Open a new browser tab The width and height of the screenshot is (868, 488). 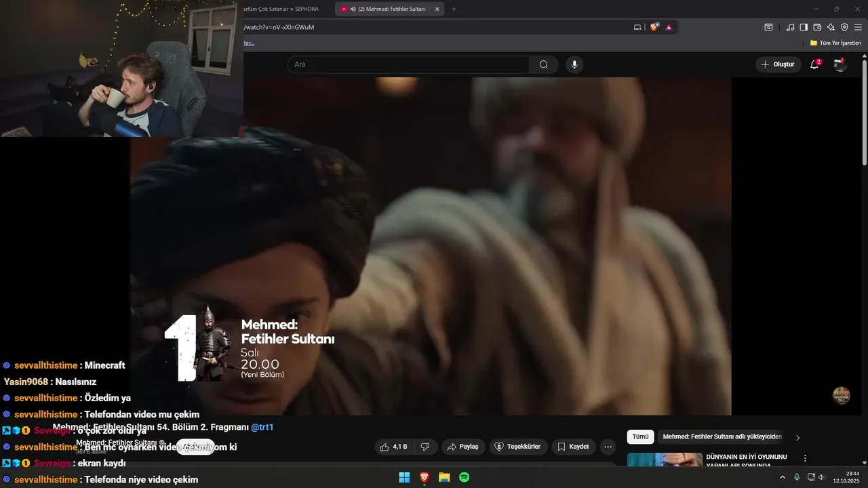[x=454, y=9]
